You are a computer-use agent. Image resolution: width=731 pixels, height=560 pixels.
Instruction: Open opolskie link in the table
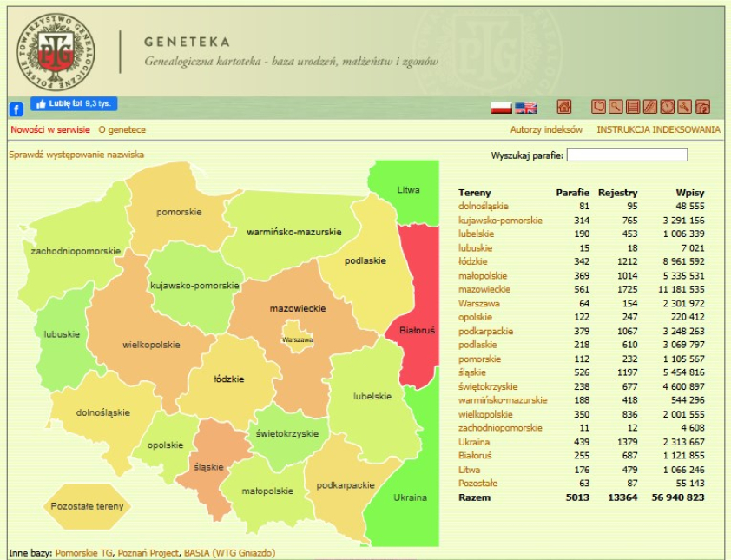[475, 317]
